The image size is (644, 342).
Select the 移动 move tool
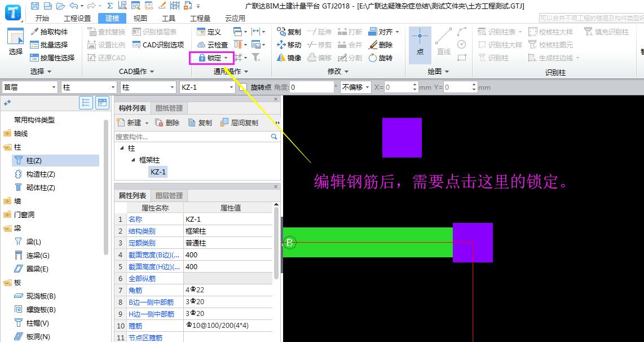pos(289,45)
